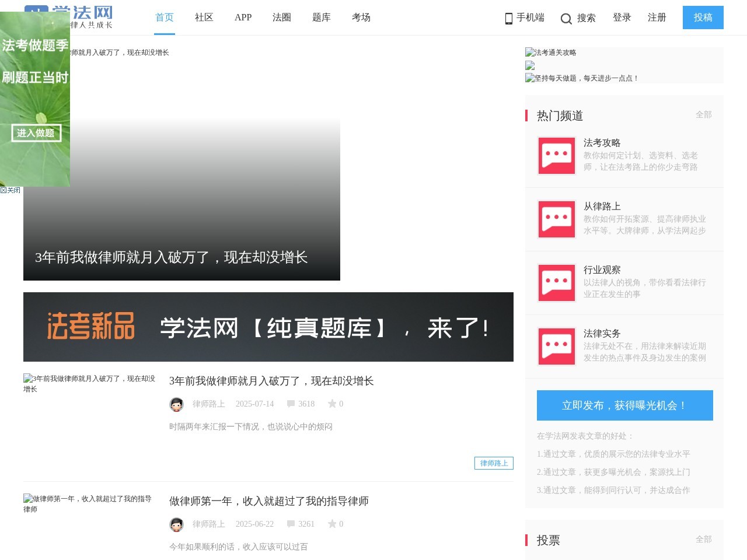The image size is (747, 560).
Task: Open the author avatar beside 律师路上
Action: (x=176, y=404)
